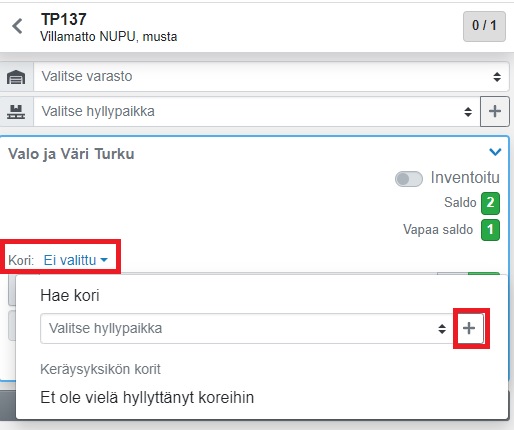Viewport: 514px width, 430px height.
Task: Click the pallet shelf icon beside Valitse hyllypaikka
Action: click(x=16, y=112)
